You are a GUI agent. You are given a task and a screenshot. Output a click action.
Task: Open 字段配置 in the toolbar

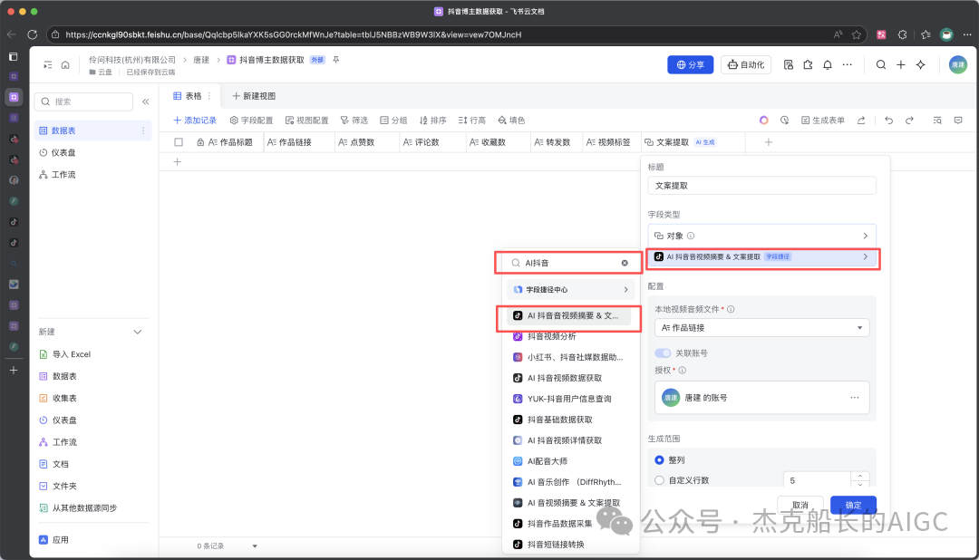click(251, 121)
